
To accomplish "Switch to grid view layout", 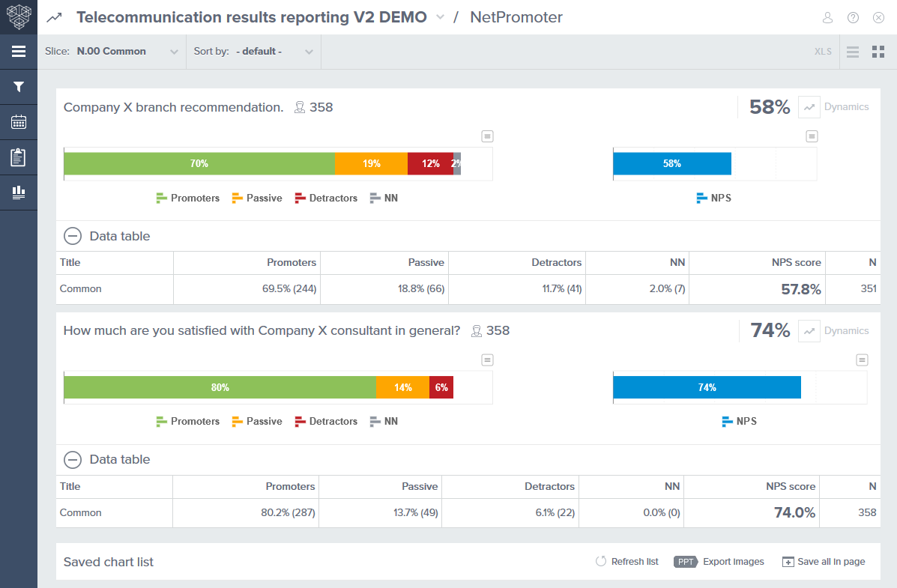I will point(878,52).
